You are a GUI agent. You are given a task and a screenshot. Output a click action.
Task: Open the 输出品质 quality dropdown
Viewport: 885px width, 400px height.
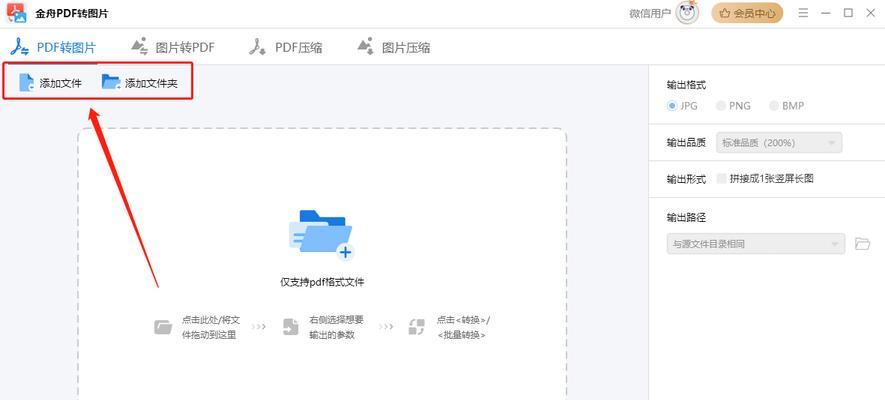[779, 143]
